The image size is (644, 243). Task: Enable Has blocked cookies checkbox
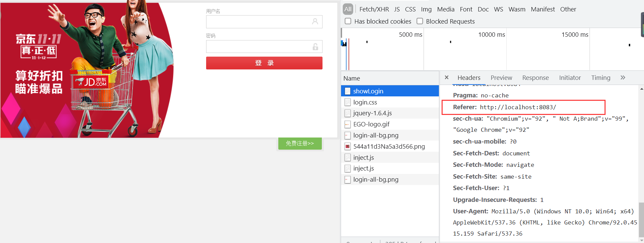(348, 21)
